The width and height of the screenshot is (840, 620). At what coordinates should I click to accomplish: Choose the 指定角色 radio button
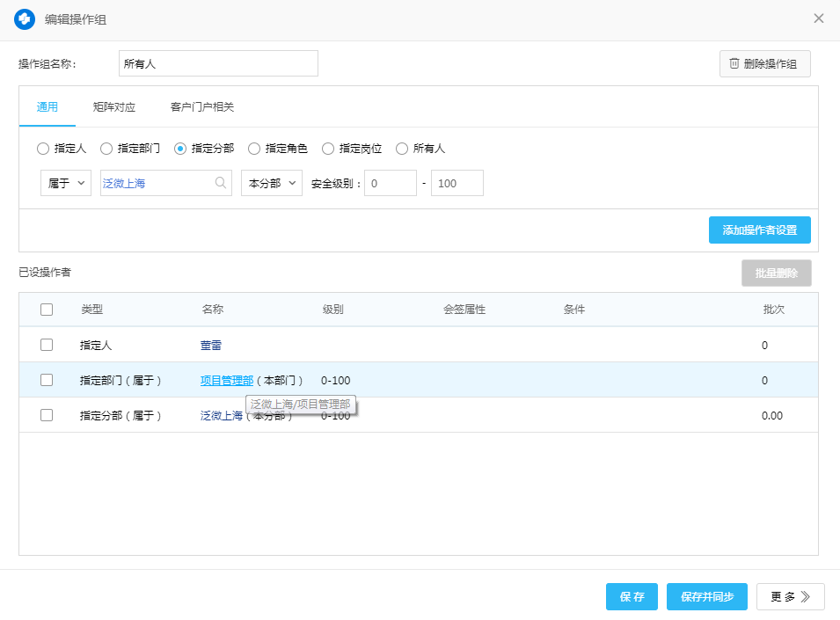(254, 149)
